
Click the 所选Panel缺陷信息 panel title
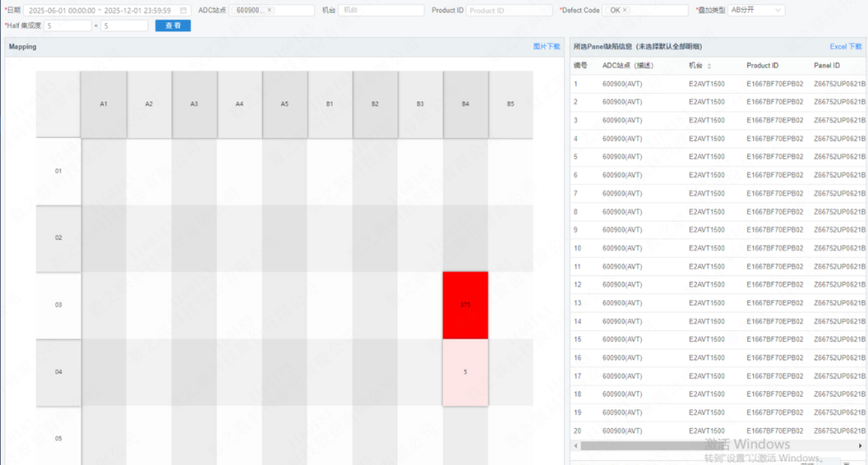pos(637,47)
